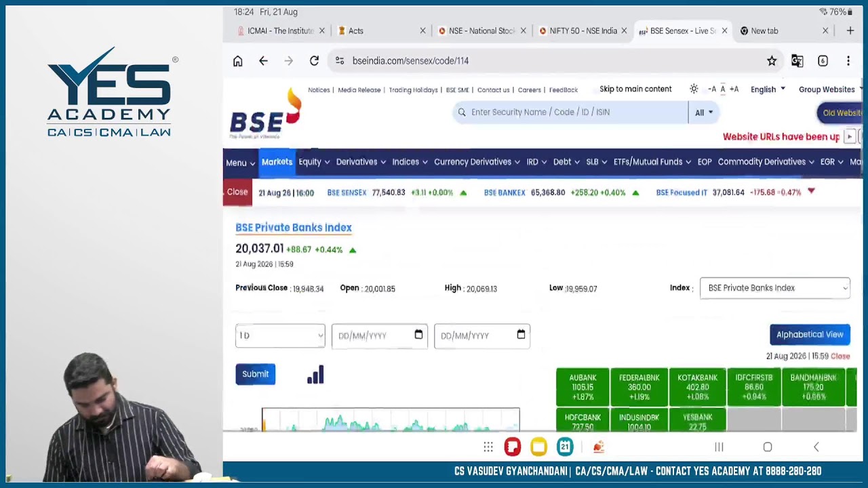Image resolution: width=868 pixels, height=488 pixels.
Task: Click Alphabetical View button
Action: pos(810,335)
